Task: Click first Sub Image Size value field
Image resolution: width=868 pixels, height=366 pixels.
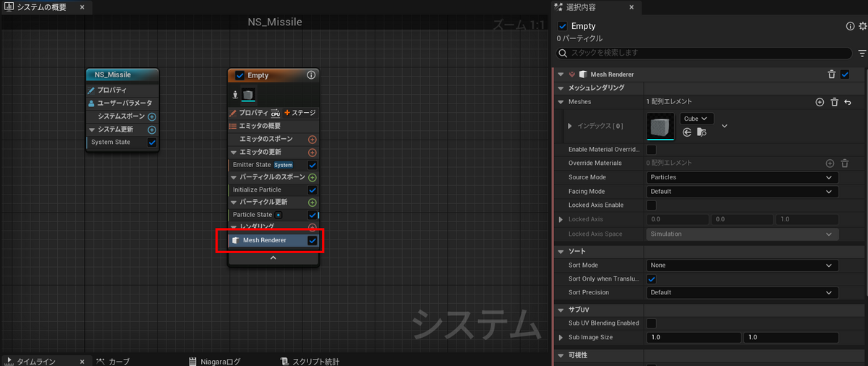Action: tap(694, 338)
